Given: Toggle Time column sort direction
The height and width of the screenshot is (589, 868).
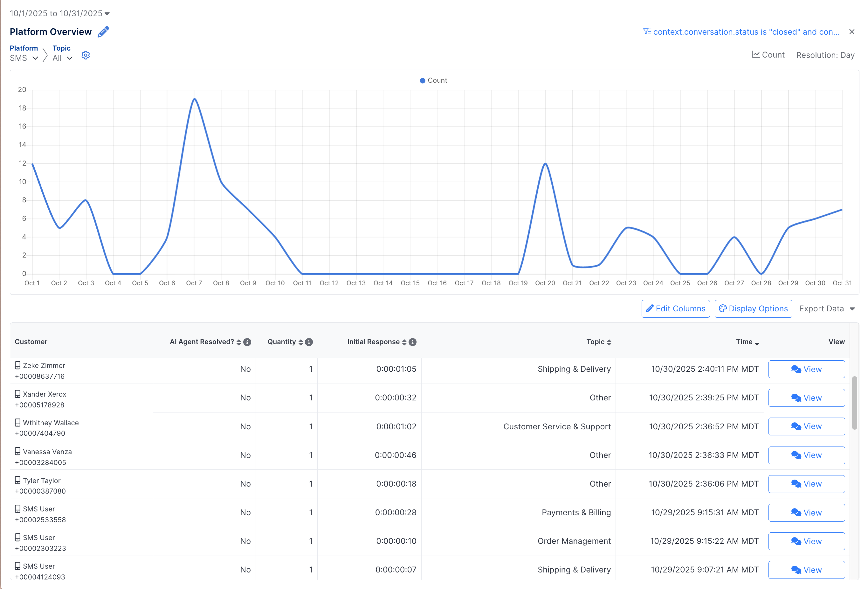Looking at the screenshot, I should tap(757, 343).
